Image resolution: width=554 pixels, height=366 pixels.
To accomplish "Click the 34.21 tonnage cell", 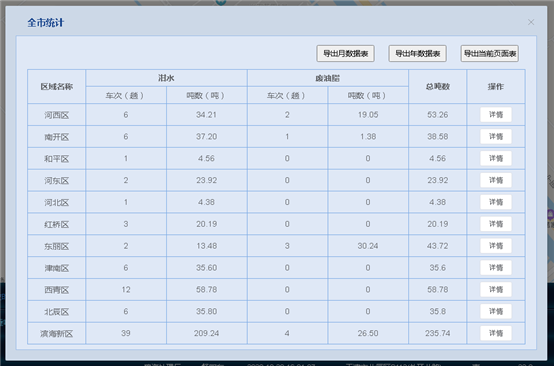I will [207, 115].
